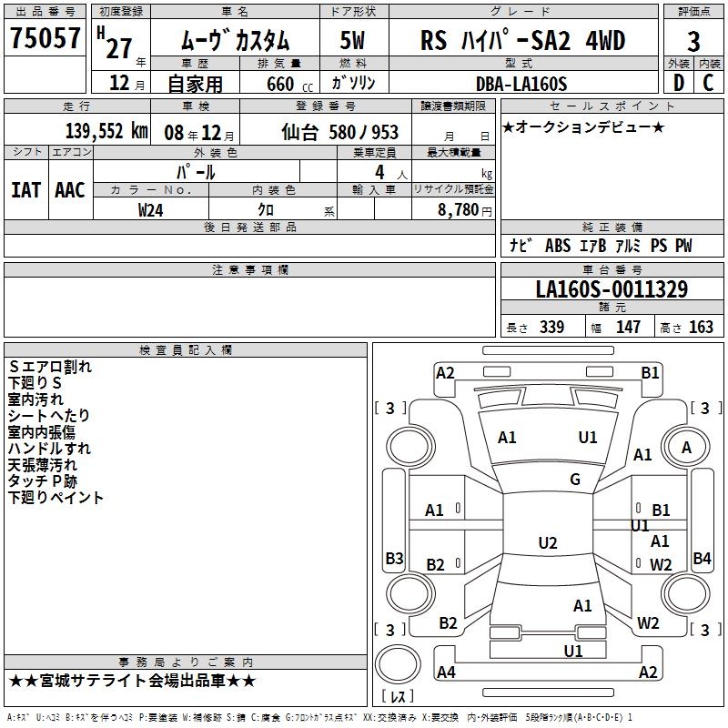728x728 pixels.
Task: Select the [レス] label below the diagram
Action: tap(397, 697)
